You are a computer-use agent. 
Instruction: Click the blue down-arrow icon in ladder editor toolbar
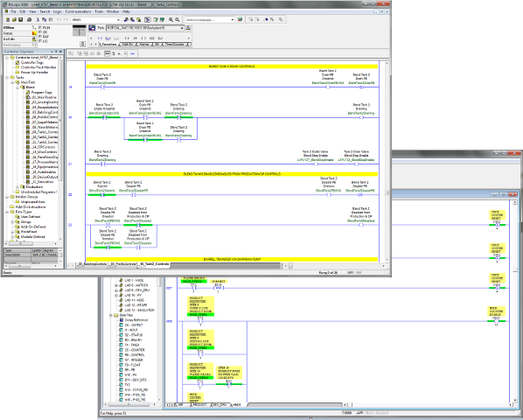tap(133, 53)
